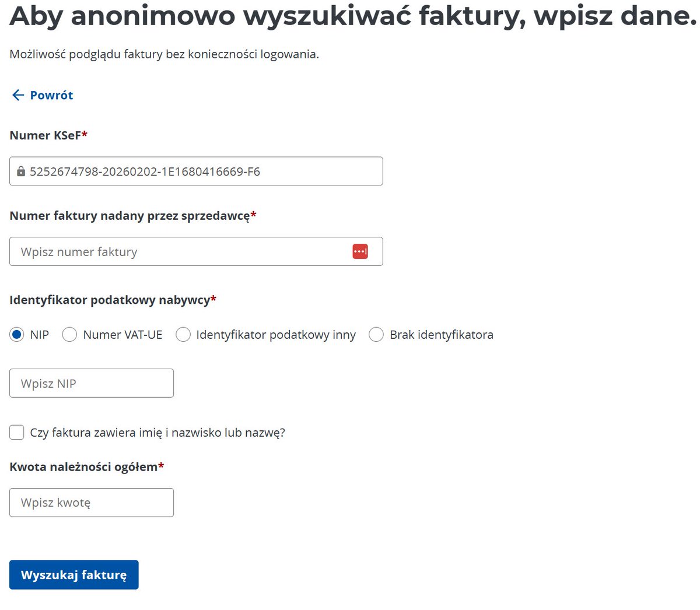The image size is (700, 610).
Task: Click the 'Wpisz NIP' input field
Action: 92,383
